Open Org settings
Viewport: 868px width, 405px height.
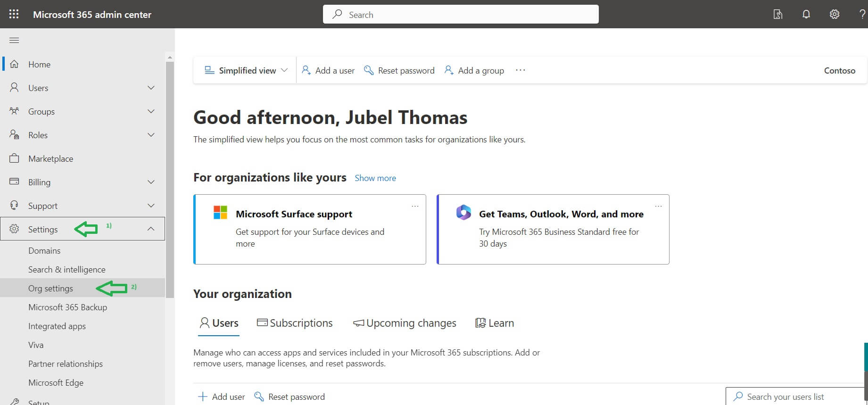pos(50,288)
